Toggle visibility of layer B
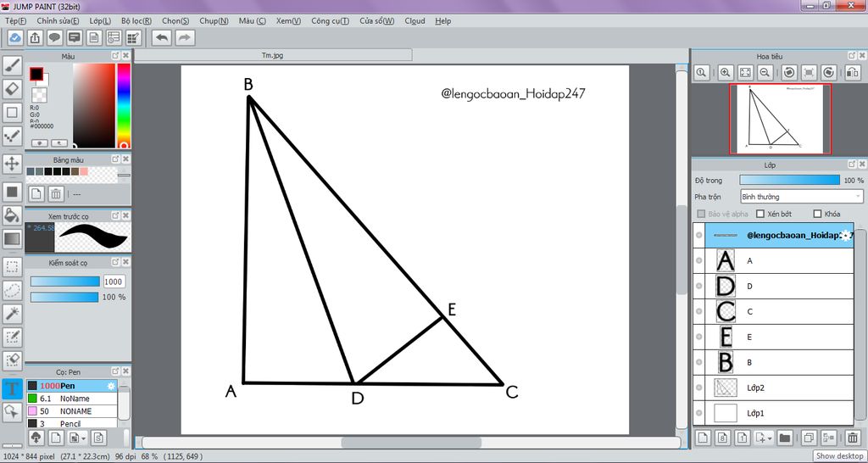This screenshot has width=868, height=463. [x=699, y=362]
